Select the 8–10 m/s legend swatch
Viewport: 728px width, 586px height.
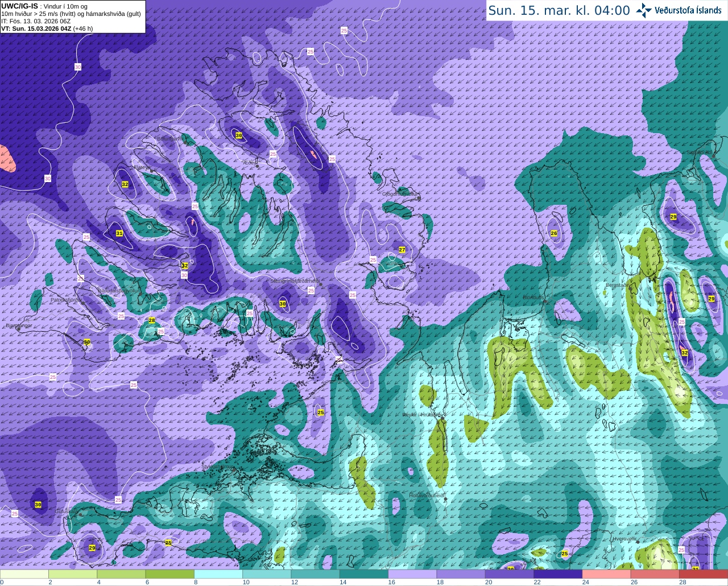coord(218,573)
